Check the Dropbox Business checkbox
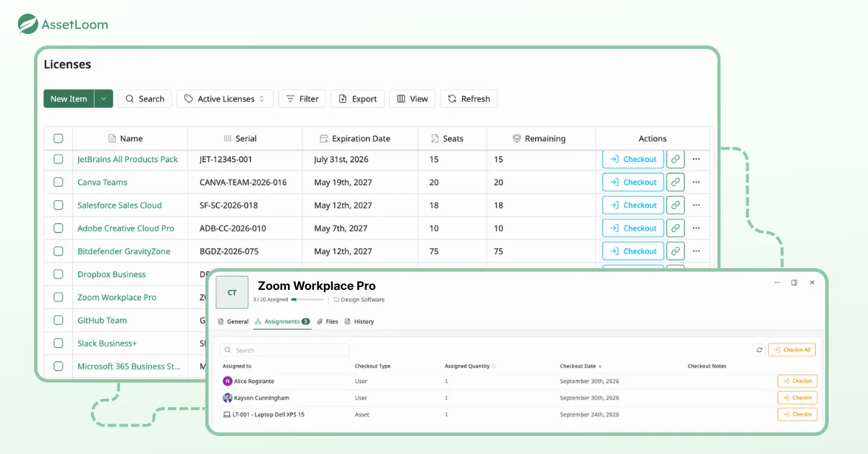Screen dimensions: 868x454 [x=59, y=275]
